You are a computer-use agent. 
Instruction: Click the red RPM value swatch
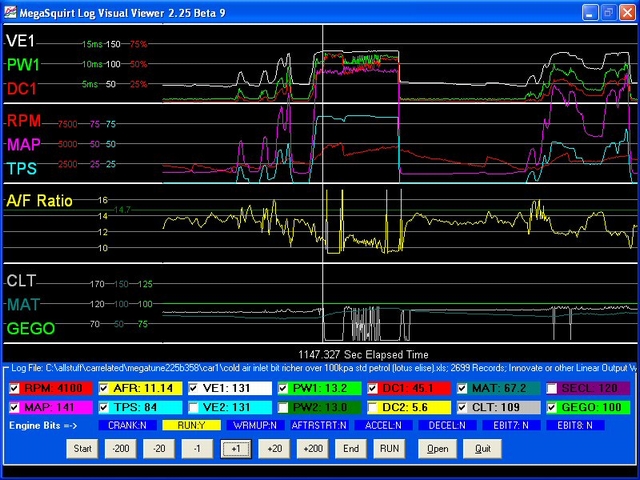(x=54, y=388)
